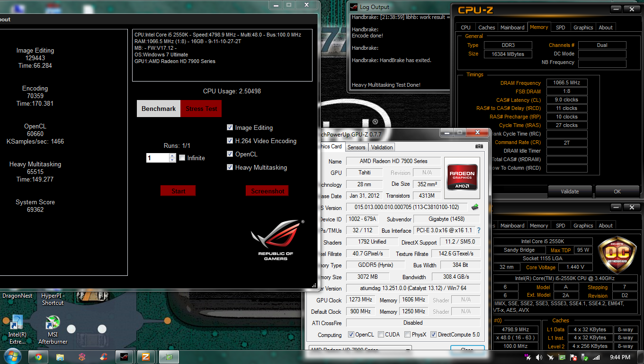The height and width of the screenshot is (364, 644).
Task: Click the DRAM Frequency value 1066.5 MHz
Action: coord(567,83)
